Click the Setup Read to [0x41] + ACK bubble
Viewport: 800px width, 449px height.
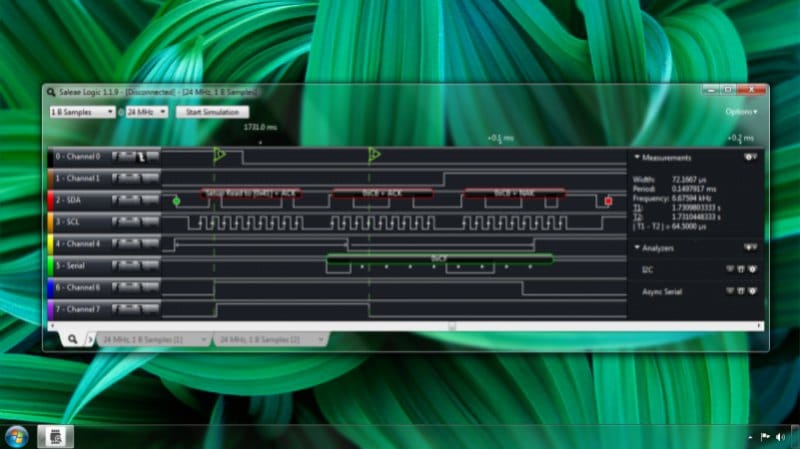(x=251, y=193)
